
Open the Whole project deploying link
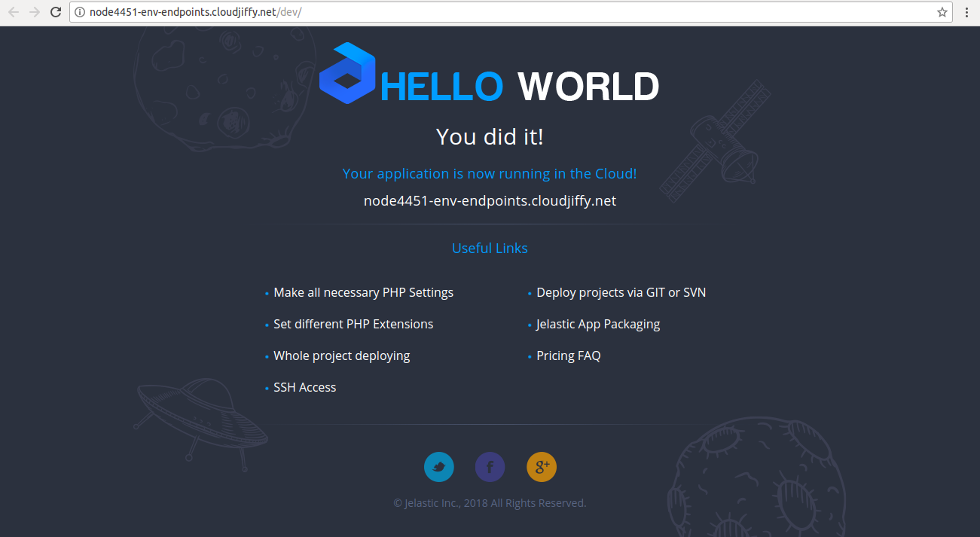click(x=342, y=355)
